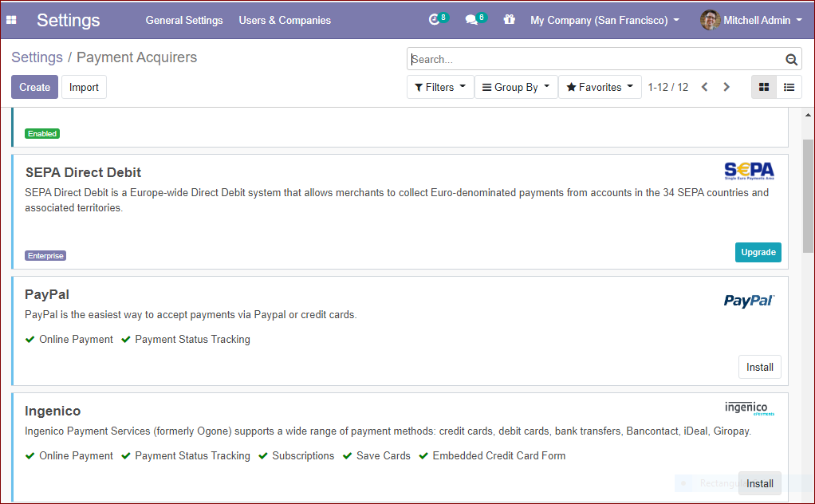Click Mitchell Admin avatar picture
The image size is (815, 504).
(x=710, y=20)
